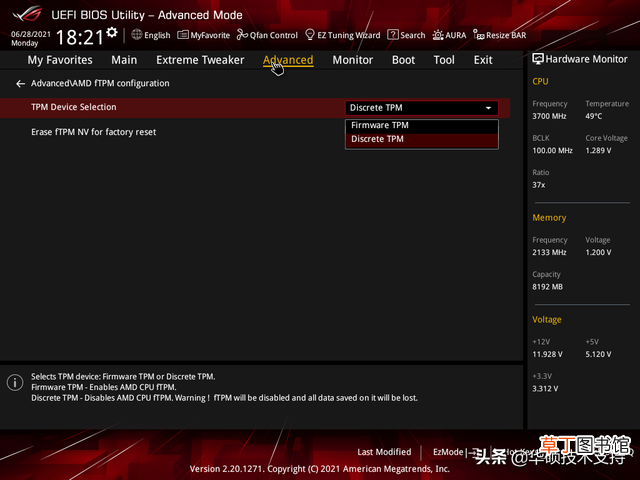Click the Voltage section heading
The width and height of the screenshot is (640, 480).
pos(547,320)
